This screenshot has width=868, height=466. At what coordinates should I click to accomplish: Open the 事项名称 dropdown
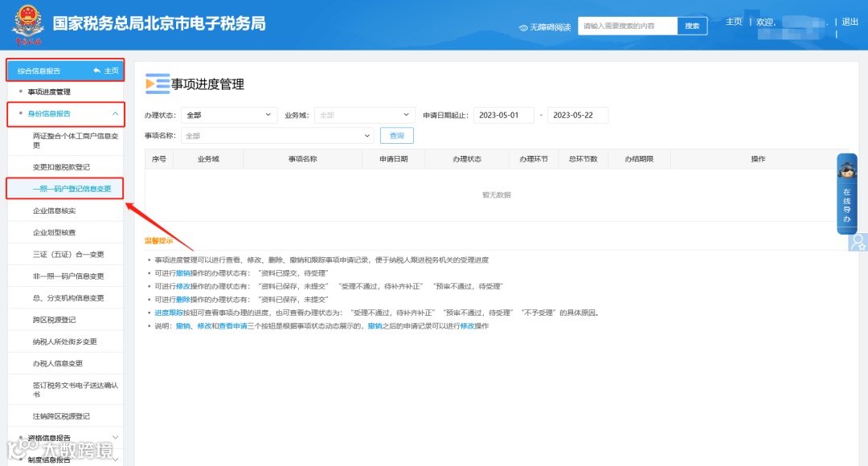pos(277,136)
